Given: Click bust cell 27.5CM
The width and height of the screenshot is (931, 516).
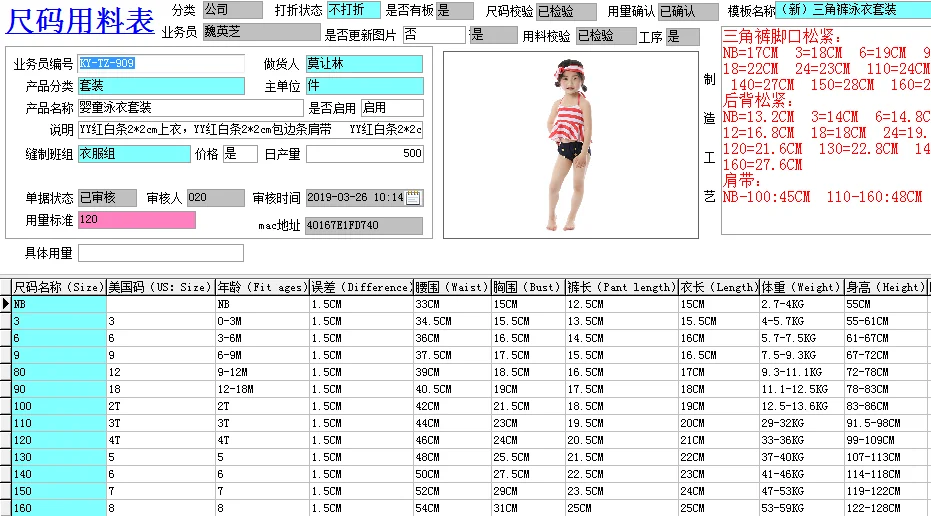Looking at the screenshot, I should point(528,474).
